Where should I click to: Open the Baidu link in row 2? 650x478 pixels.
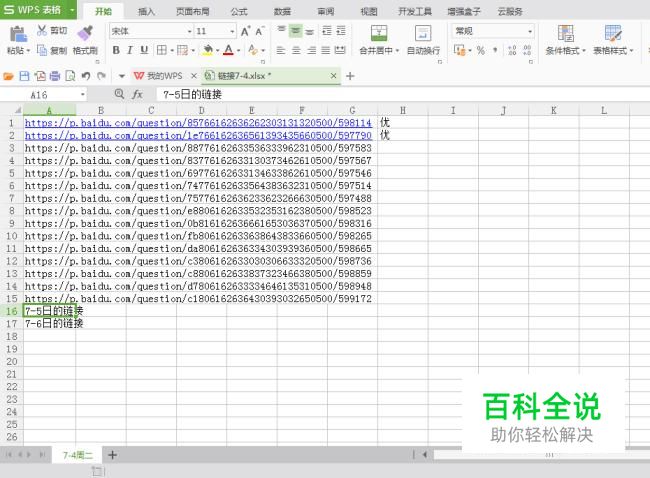198,135
